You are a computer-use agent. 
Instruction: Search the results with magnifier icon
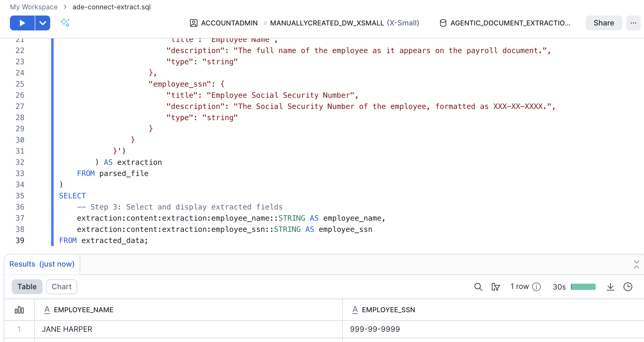(x=478, y=287)
